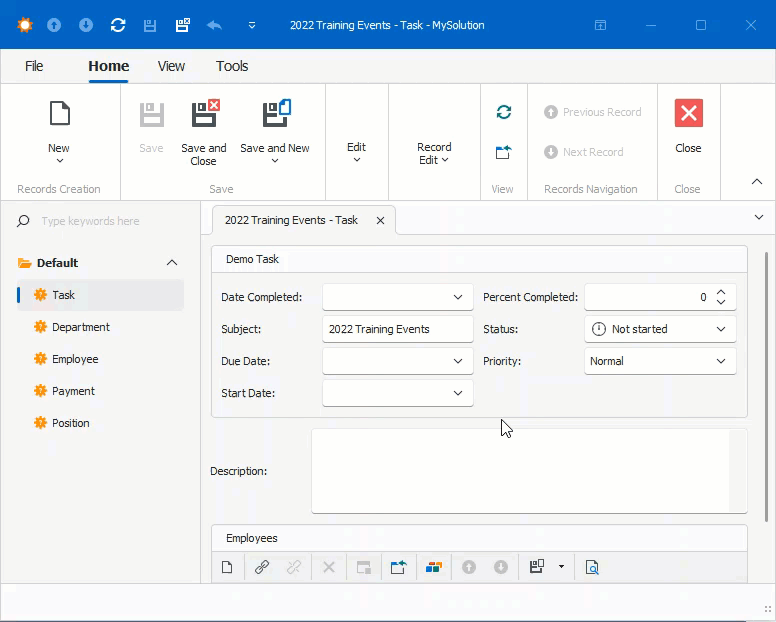Image resolution: width=776 pixels, height=622 pixels.
Task: Click the New record button
Action: 59,133
